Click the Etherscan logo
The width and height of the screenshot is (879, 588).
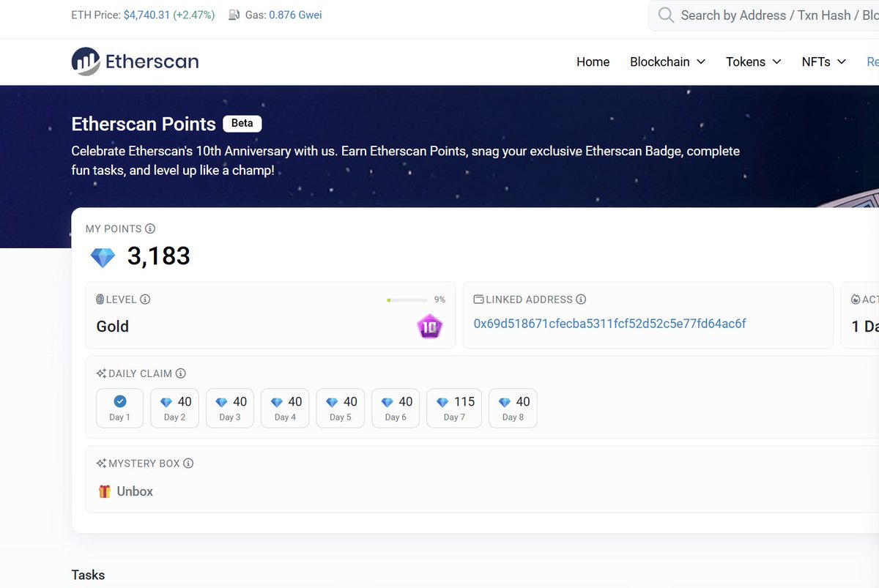(x=135, y=62)
